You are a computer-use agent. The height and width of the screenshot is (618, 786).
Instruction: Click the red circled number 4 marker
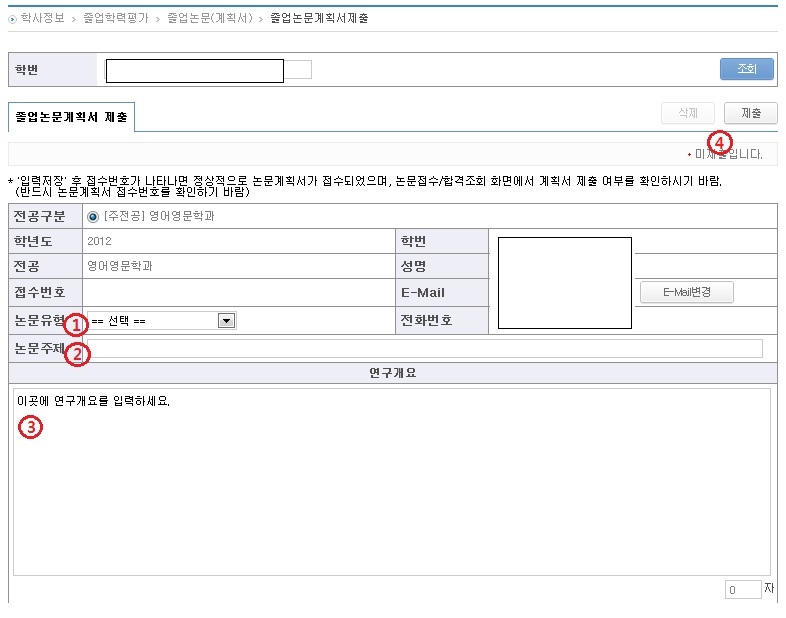[x=718, y=141]
